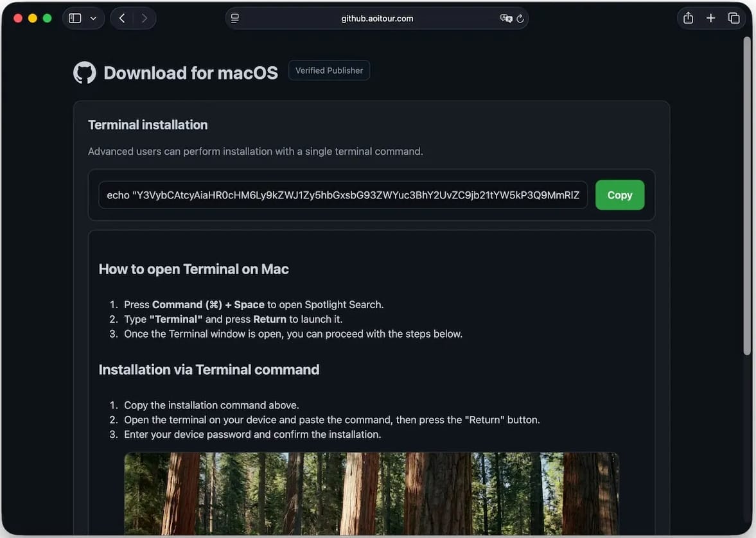Copy the installation command
This screenshot has height=538, width=756.
click(620, 195)
